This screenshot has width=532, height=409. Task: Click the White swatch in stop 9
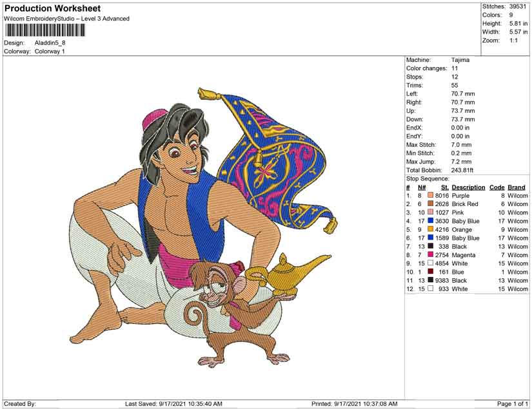click(431, 263)
